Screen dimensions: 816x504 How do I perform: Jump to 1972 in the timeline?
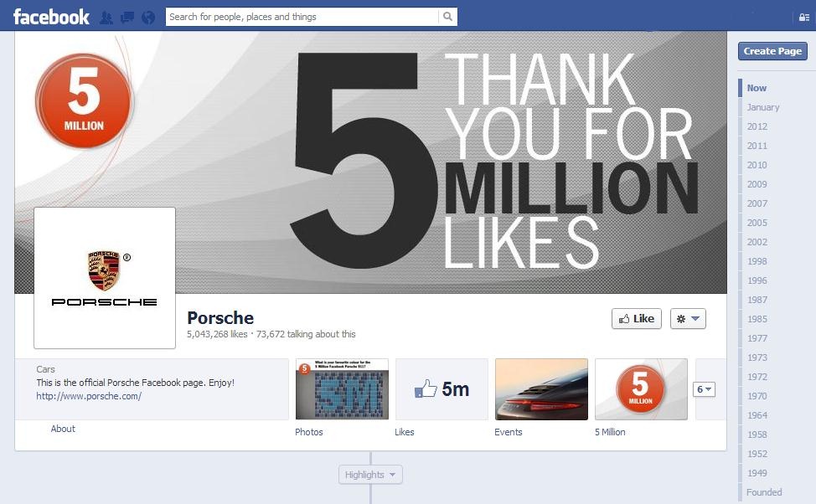(x=757, y=377)
